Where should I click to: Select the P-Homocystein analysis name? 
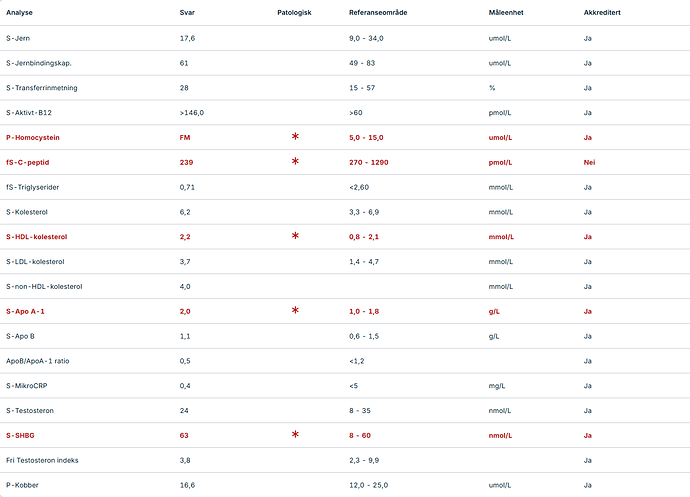pos(33,137)
